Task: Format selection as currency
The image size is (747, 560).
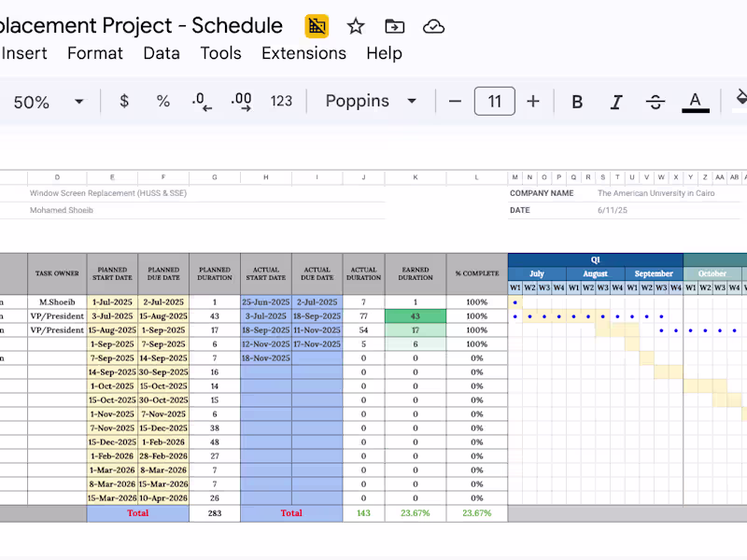Action: coord(124,102)
